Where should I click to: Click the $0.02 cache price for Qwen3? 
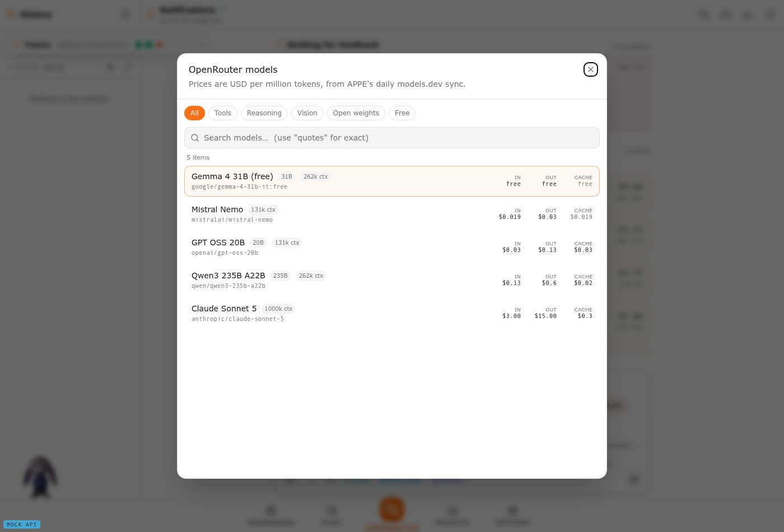tap(583, 283)
